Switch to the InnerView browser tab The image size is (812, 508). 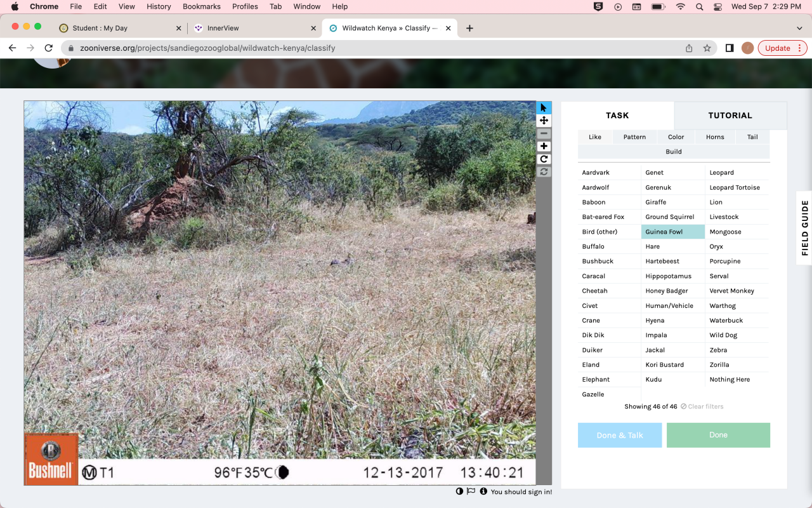click(x=254, y=28)
